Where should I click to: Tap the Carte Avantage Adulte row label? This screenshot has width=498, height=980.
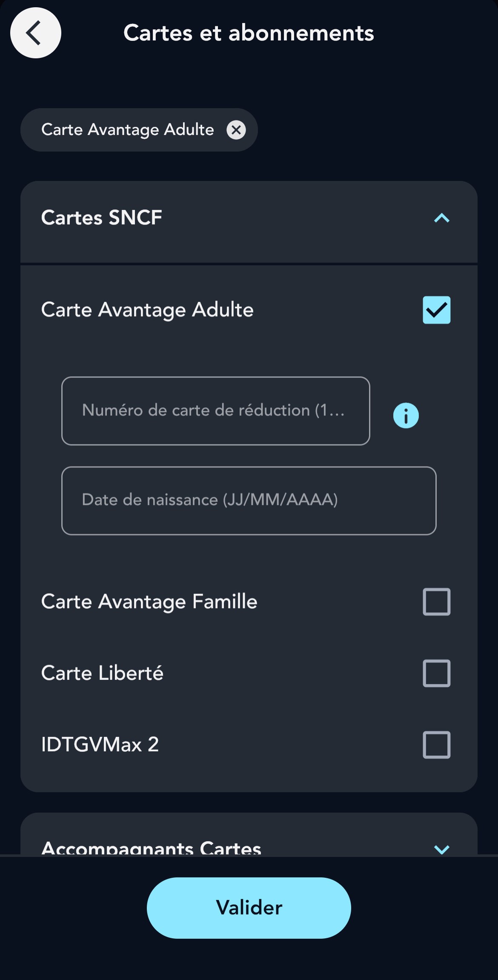[147, 310]
